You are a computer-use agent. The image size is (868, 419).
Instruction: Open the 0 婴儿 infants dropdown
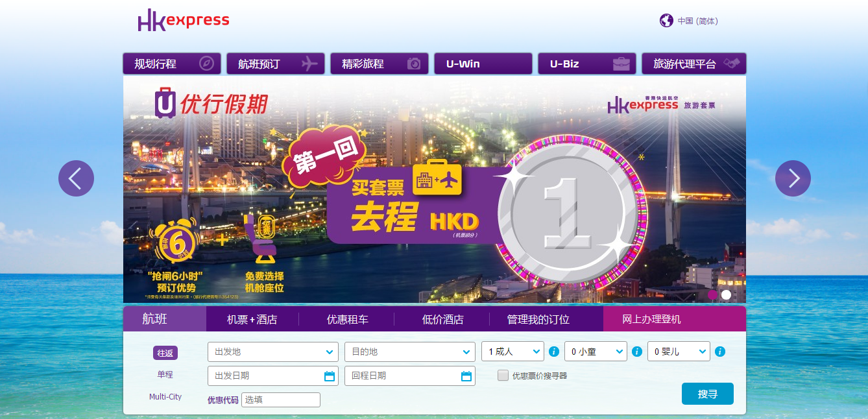coord(679,352)
